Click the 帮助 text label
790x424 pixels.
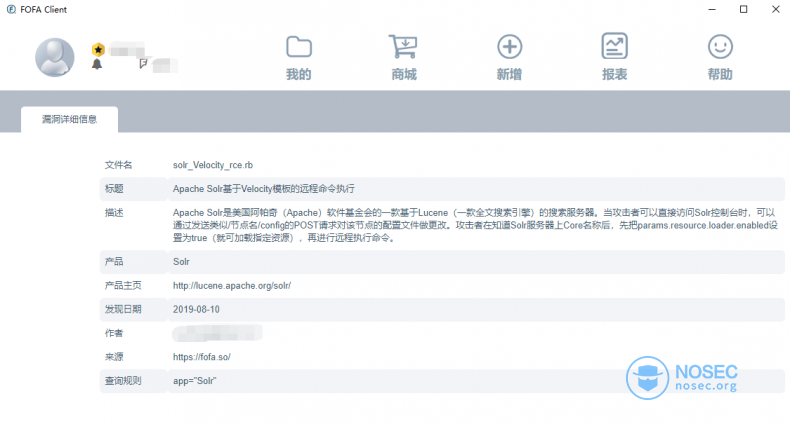(720, 75)
